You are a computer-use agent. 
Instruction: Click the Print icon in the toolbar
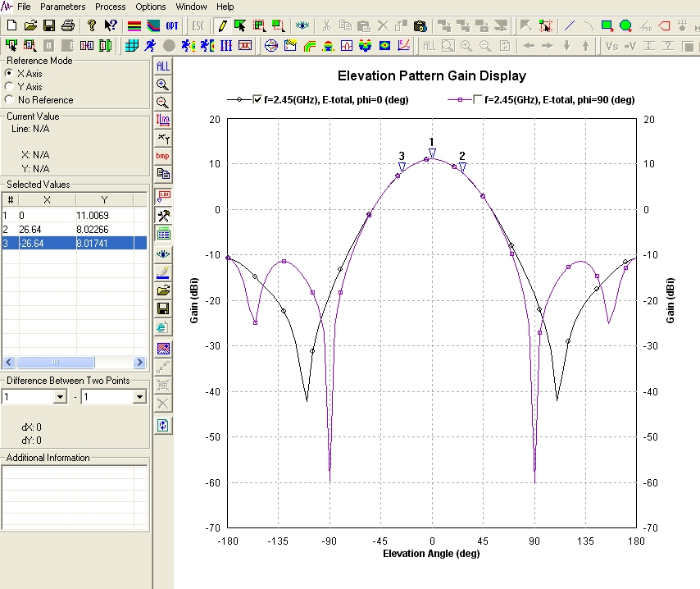(x=67, y=25)
